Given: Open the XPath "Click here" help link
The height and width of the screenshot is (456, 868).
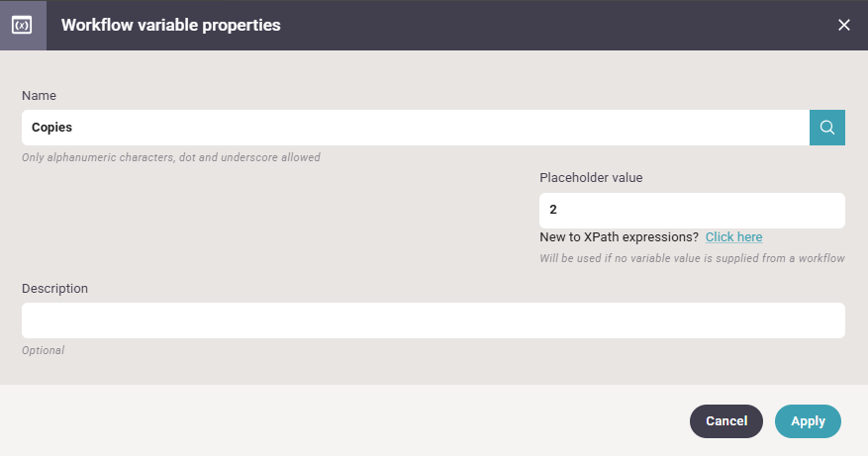Looking at the screenshot, I should [733, 236].
